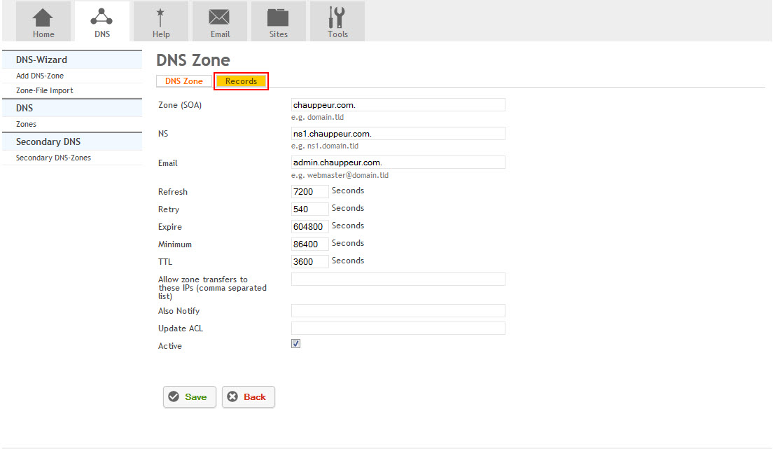Click the 'e.g. webmaster@domain.tld' hint text
Screen dimensions: 775x449
point(340,176)
